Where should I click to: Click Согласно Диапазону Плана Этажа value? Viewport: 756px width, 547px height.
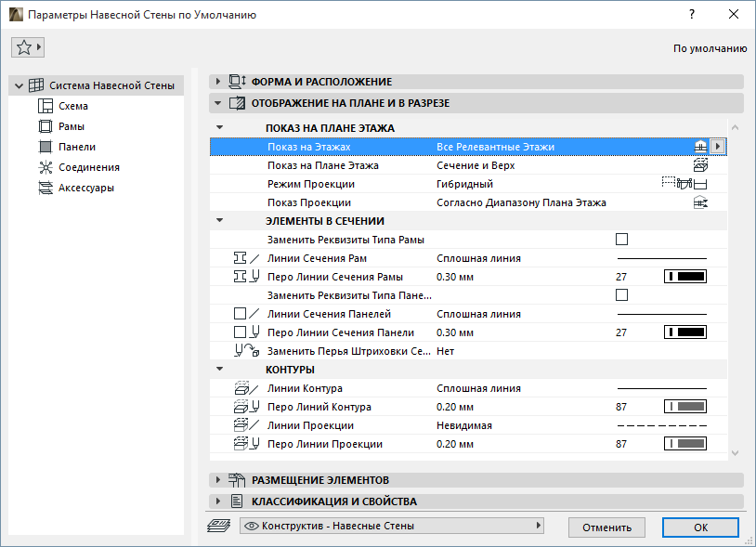[521, 202]
